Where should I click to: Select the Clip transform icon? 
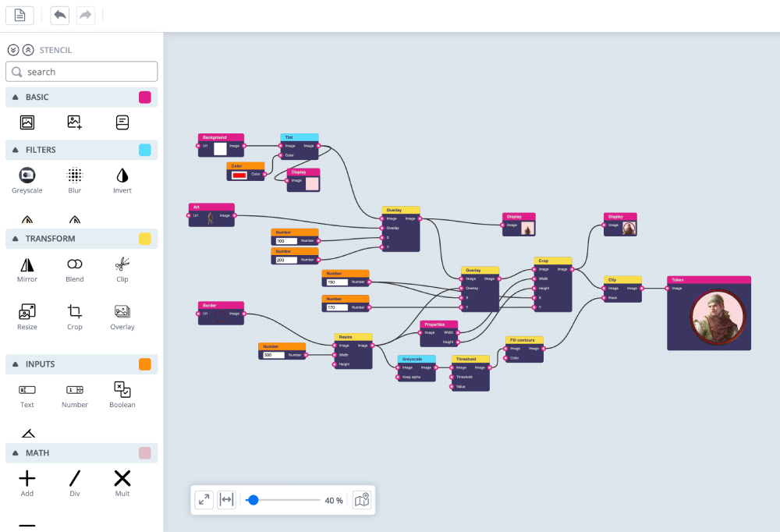point(122,265)
